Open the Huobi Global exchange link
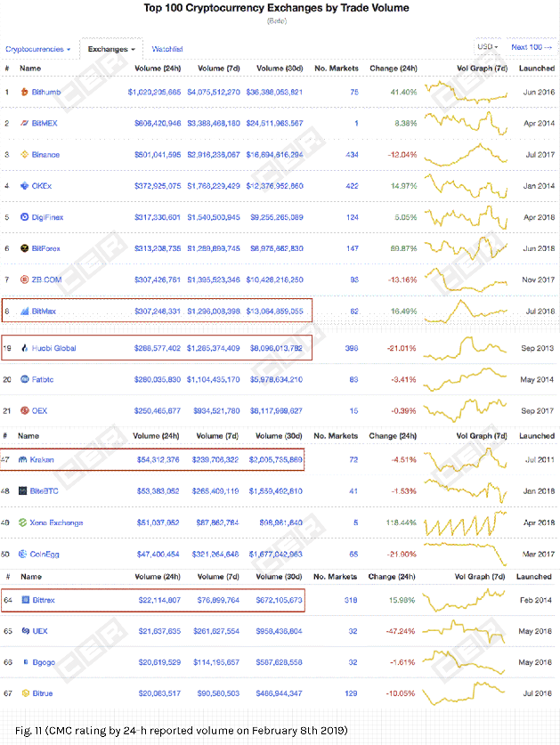 pyautogui.click(x=53, y=348)
